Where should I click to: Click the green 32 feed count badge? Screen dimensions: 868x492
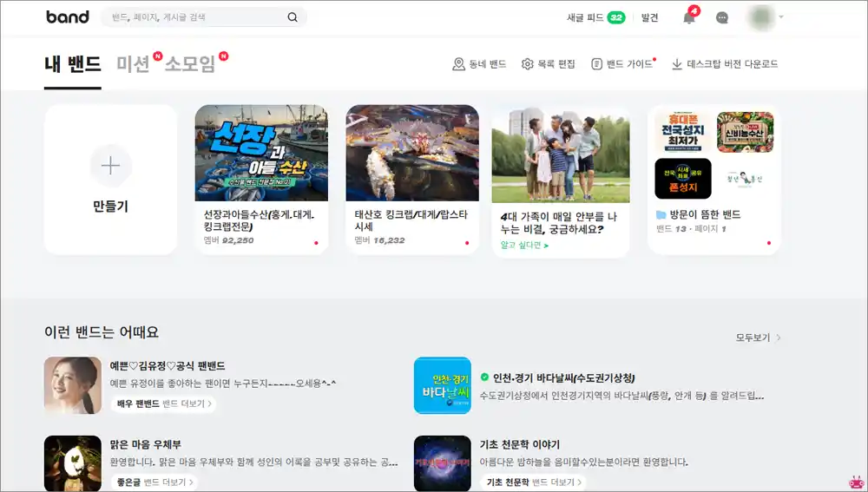tap(616, 17)
